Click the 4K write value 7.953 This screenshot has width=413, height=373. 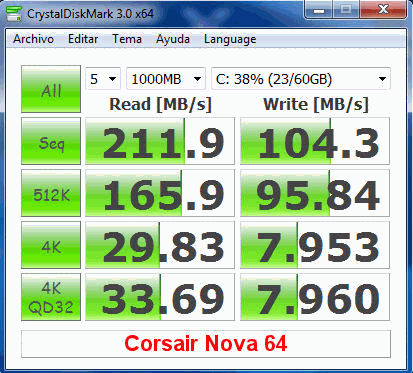pos(315,245)
